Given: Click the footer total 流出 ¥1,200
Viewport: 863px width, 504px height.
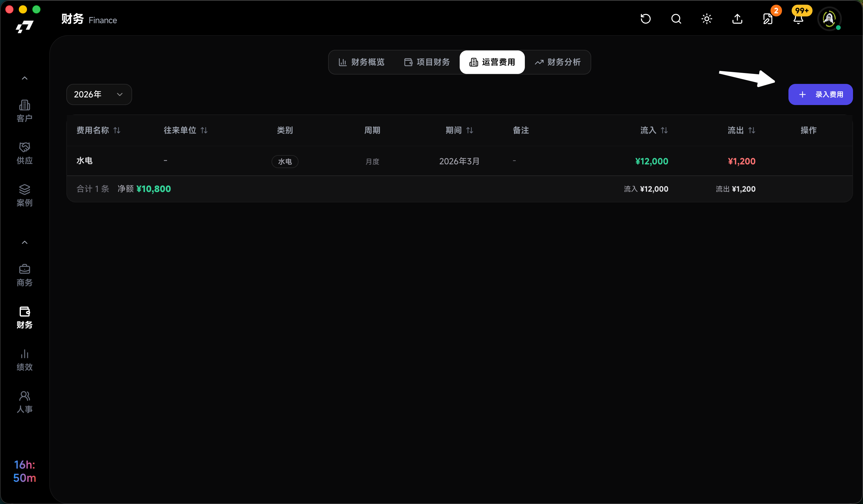Looking at the screenshot, I should (736, 189).
